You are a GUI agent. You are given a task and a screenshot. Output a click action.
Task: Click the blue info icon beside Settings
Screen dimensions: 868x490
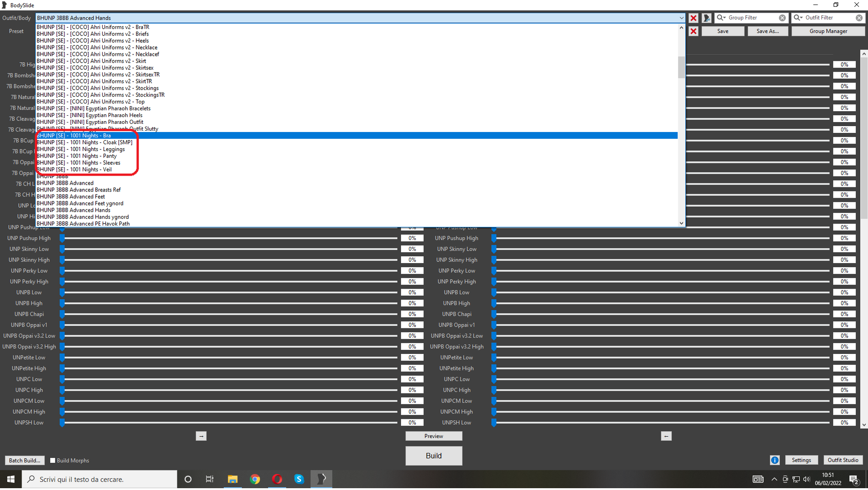[775, 460]
